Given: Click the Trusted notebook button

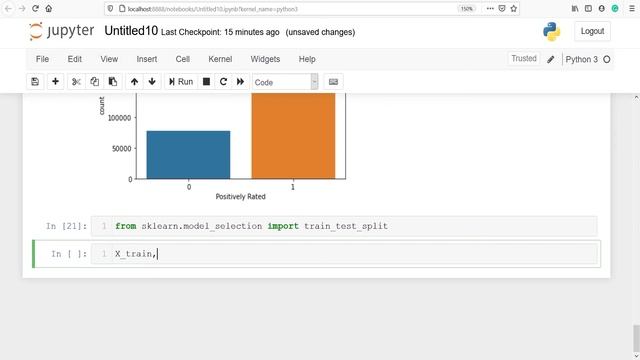Looking at the screenshot, I should click(524, 59).
